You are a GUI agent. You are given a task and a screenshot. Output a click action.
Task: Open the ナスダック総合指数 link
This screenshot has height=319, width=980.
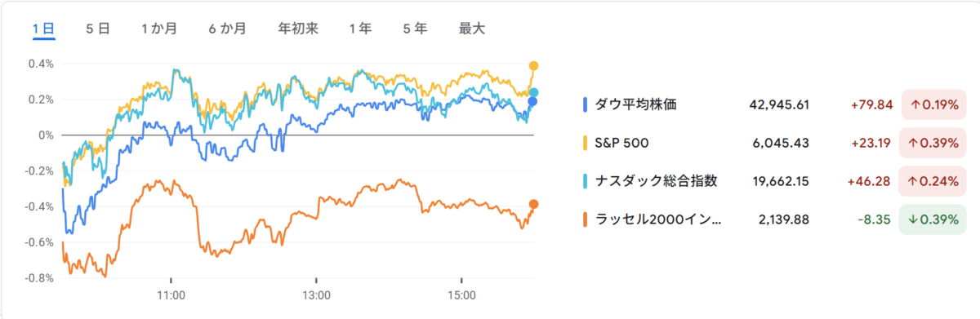(656, 181)
